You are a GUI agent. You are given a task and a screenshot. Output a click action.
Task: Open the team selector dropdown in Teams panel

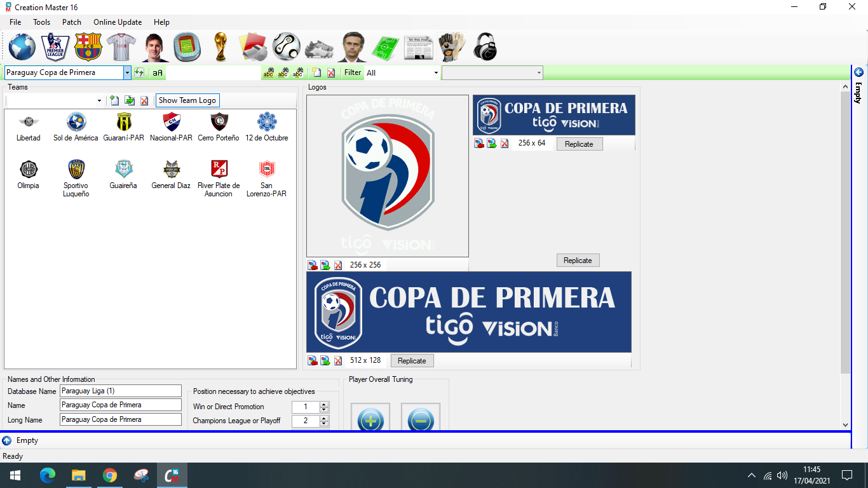(99, 100)
